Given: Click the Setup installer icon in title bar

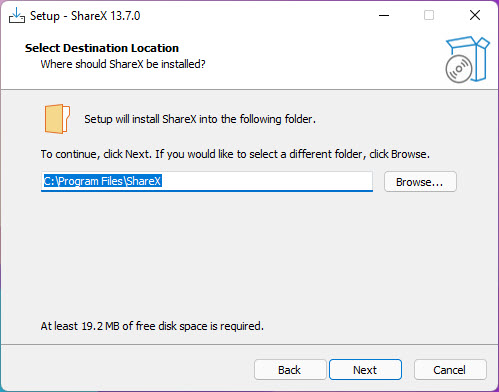Looking at the screenshot, I should [17, 16].
